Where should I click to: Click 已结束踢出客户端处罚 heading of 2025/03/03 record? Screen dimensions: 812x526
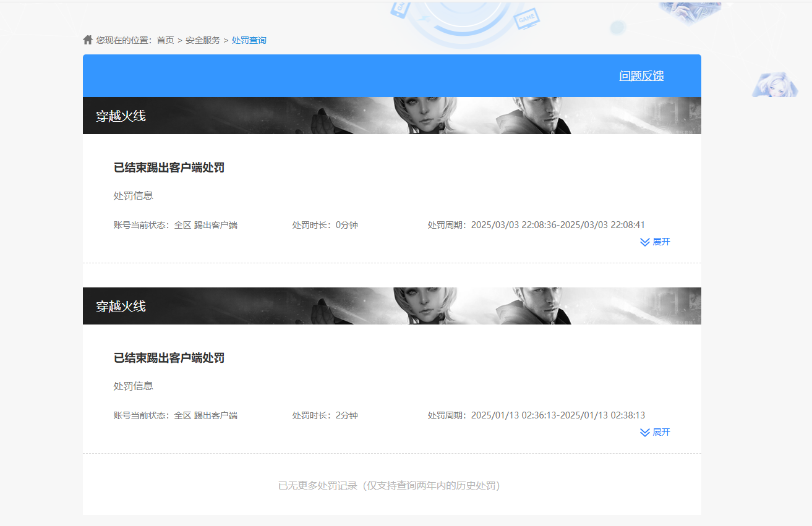coord(169,168)
